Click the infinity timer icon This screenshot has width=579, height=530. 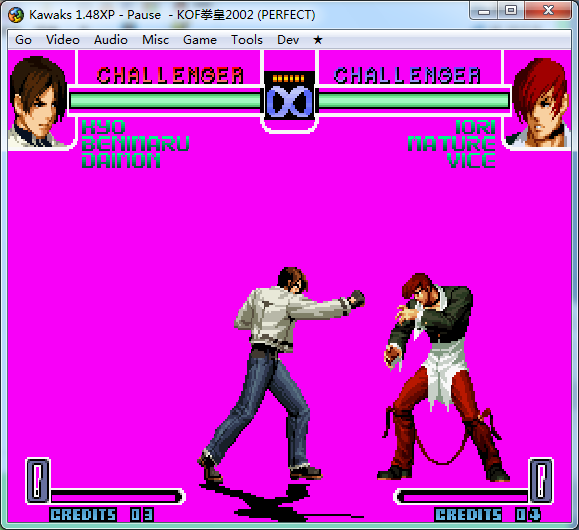290,102
